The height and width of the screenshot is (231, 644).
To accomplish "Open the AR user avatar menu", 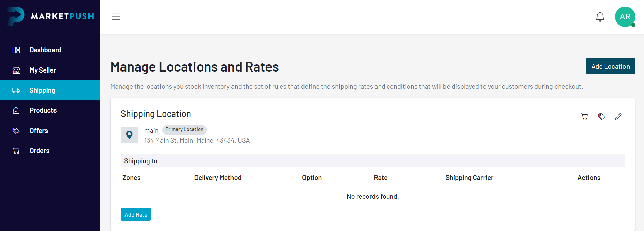I will 625,17.
